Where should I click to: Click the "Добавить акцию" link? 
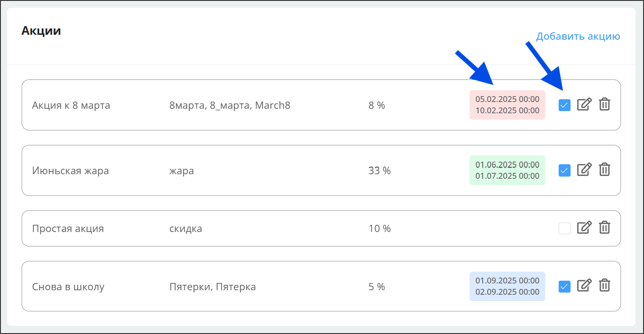coord(578,36)
